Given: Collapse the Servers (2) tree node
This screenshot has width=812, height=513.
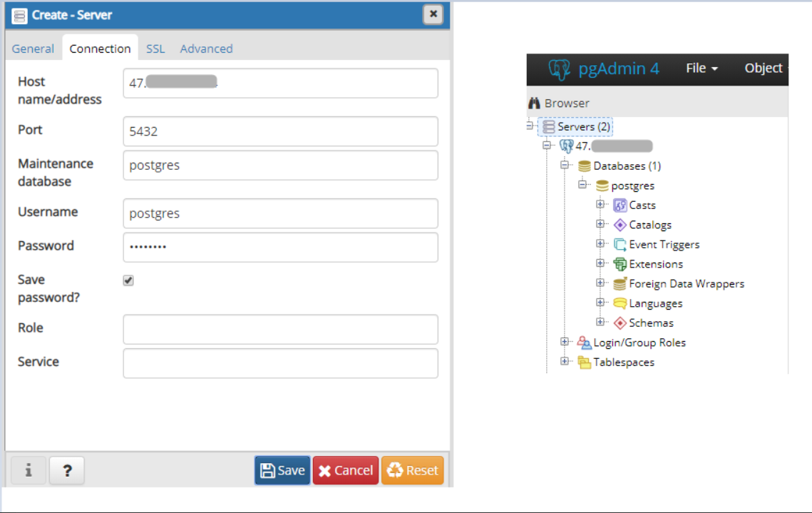Looking at the screenshot, I should pos(529,126).
